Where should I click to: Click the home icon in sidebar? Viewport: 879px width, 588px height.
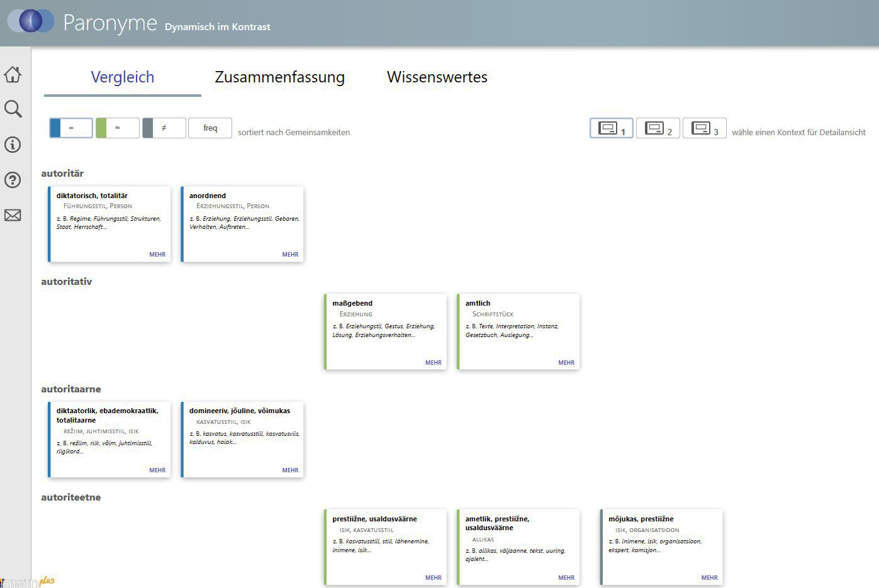click(x=13, y=74)
